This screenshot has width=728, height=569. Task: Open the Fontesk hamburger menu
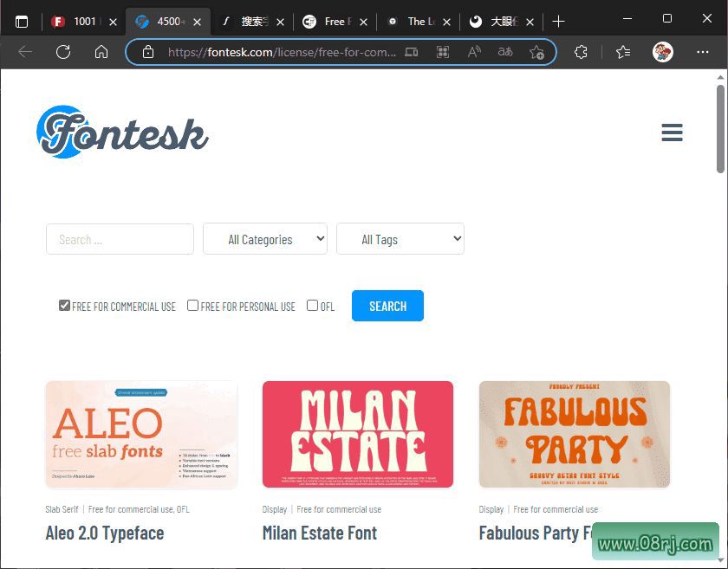pos(672,133)
